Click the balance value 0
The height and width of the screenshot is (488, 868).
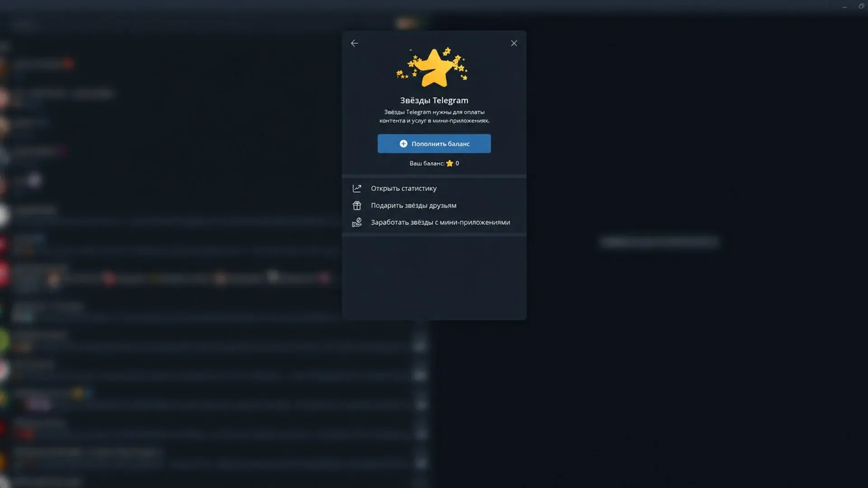pyautogui.click(x=457, y=164)
